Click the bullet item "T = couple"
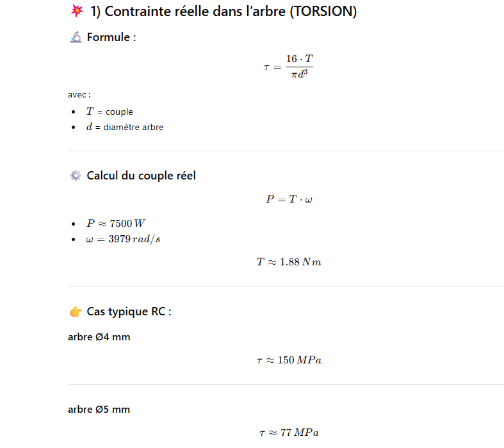Screen dimensions: 504x448 point(110,112)
